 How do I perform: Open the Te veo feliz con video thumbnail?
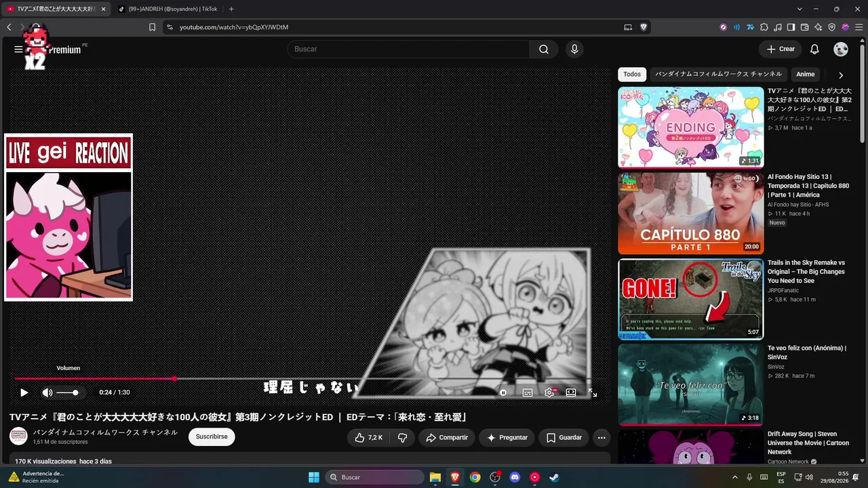tap(690, 385)
